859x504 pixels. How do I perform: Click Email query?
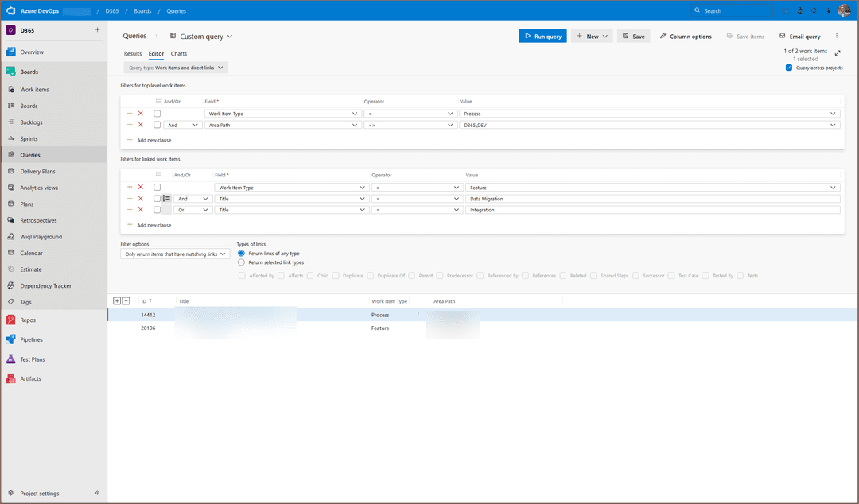pos(800,36)
